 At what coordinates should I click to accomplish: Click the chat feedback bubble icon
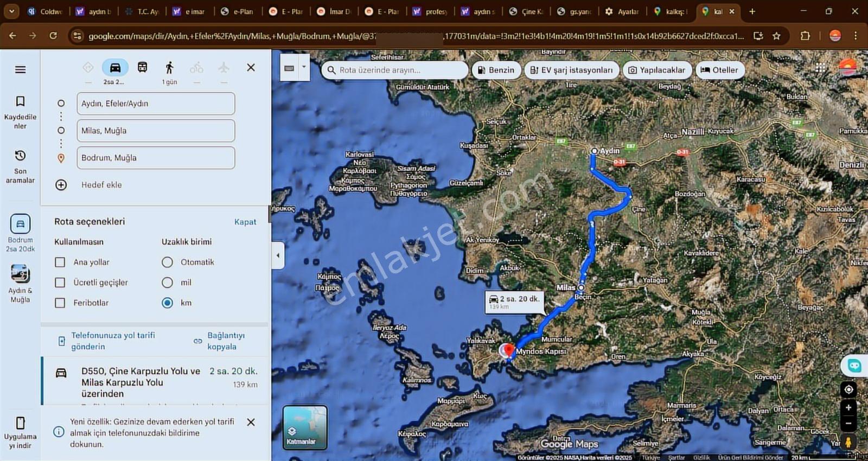[x=854, y=366]
